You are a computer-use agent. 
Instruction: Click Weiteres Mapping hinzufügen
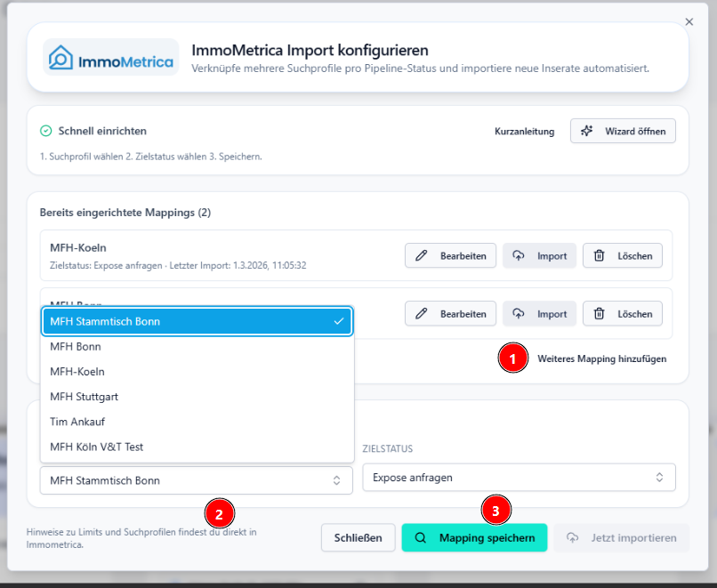coord(601,358)
